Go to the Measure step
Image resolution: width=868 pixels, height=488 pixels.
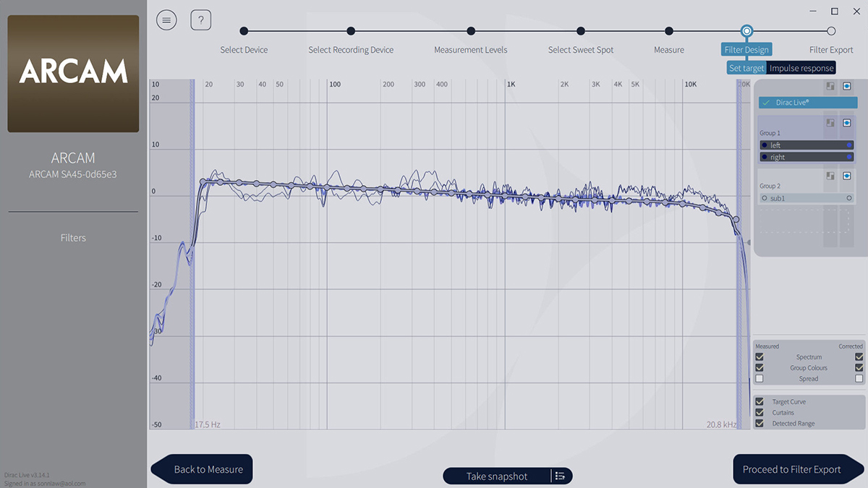(669, 31)
